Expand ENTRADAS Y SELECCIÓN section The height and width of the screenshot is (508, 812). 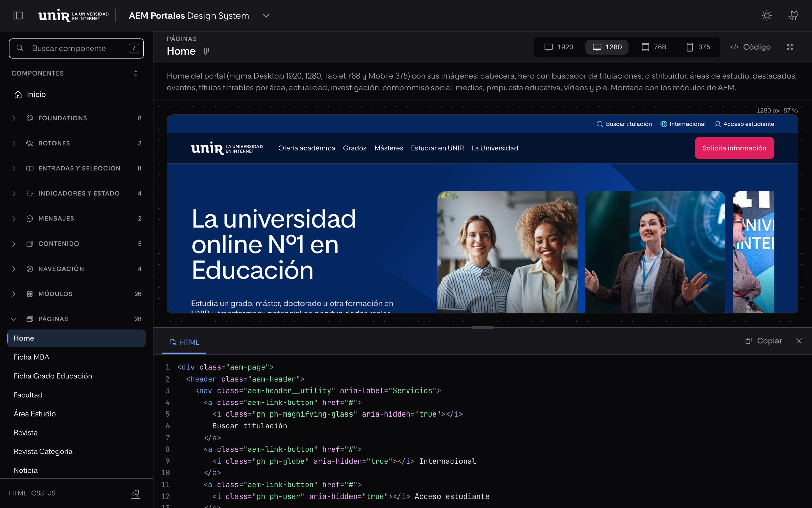[76, 168]
